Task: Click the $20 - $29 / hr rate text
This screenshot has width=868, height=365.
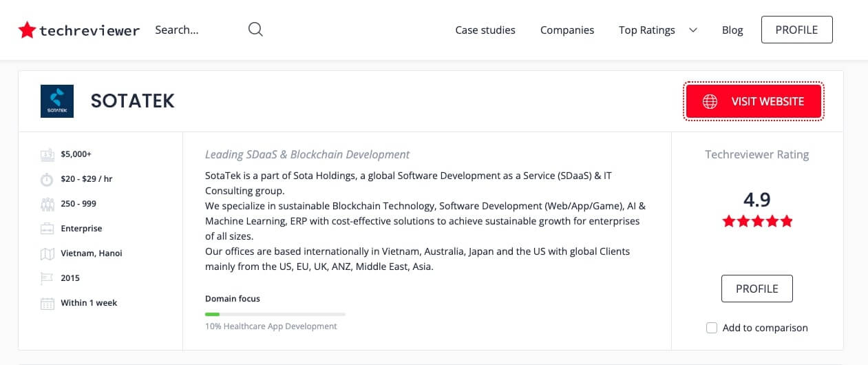Action: [87, 179]
